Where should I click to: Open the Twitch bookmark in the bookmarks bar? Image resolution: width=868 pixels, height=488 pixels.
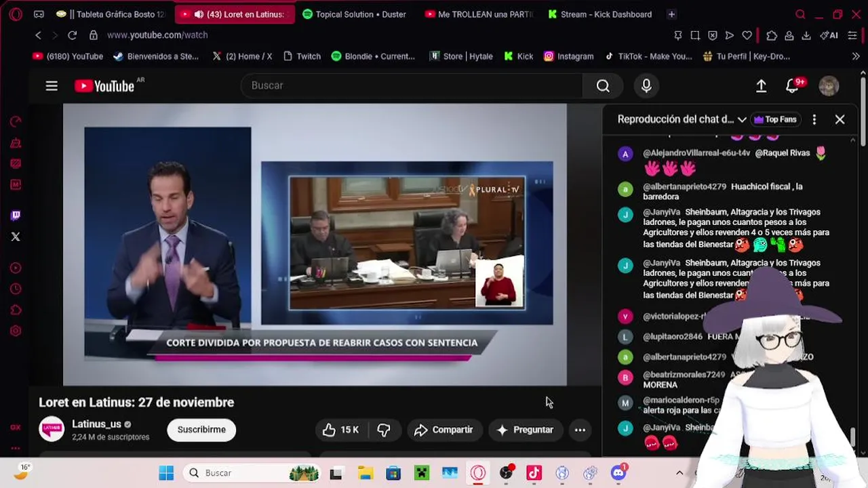pyautogui.click(x=301, y=56)
